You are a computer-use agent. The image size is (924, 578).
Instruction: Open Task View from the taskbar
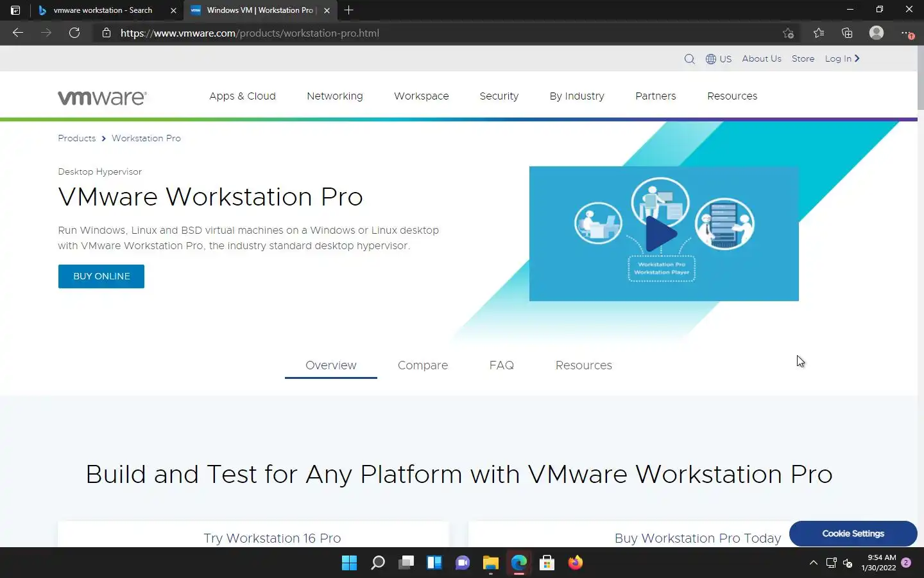click(406, 563)
